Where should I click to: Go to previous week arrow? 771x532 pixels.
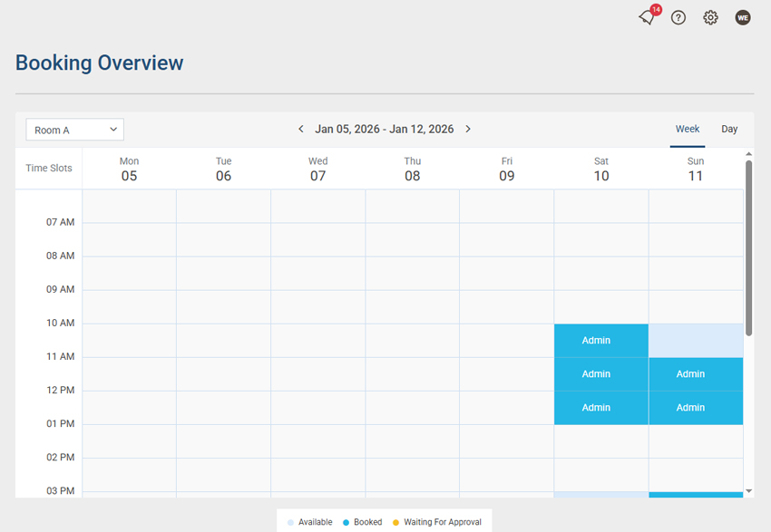tap(301, 129)
